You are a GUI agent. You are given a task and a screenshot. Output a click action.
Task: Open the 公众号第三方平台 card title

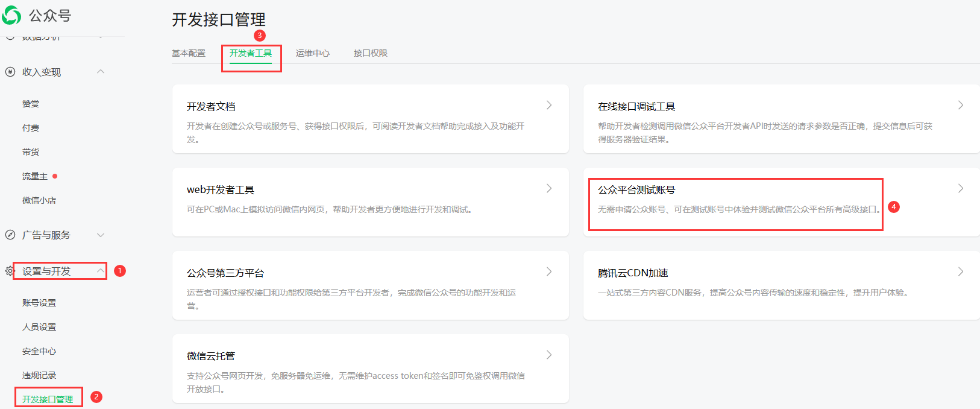click(x=225, y=273)
